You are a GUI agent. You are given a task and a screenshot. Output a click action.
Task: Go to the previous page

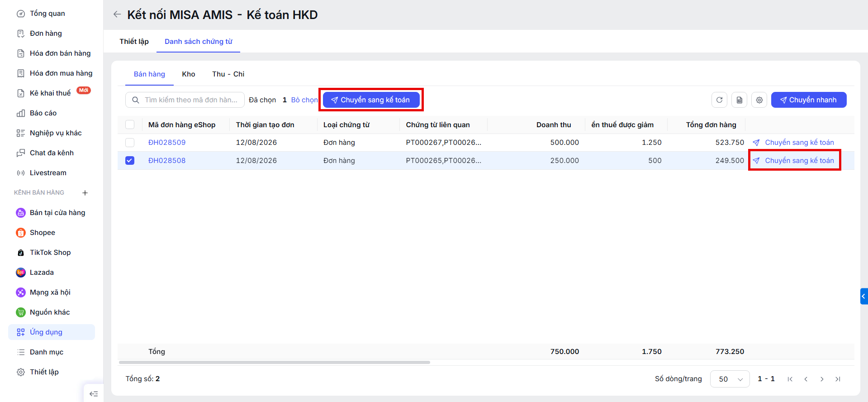[x=806, y=379]
